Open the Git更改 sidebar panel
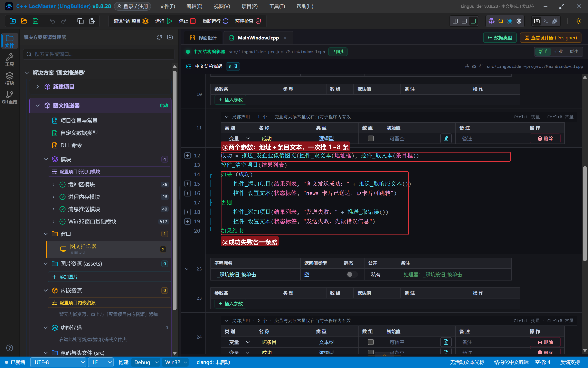 click(x=9, y=97)
